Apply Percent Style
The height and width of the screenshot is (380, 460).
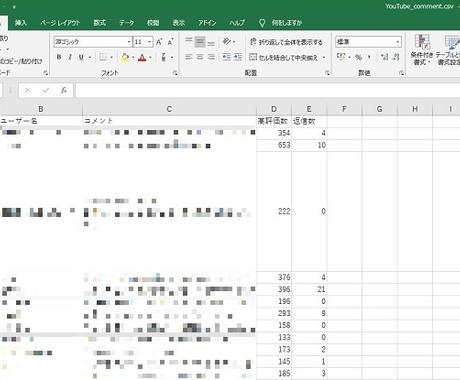pyautogui.click(x=358, y=57)
